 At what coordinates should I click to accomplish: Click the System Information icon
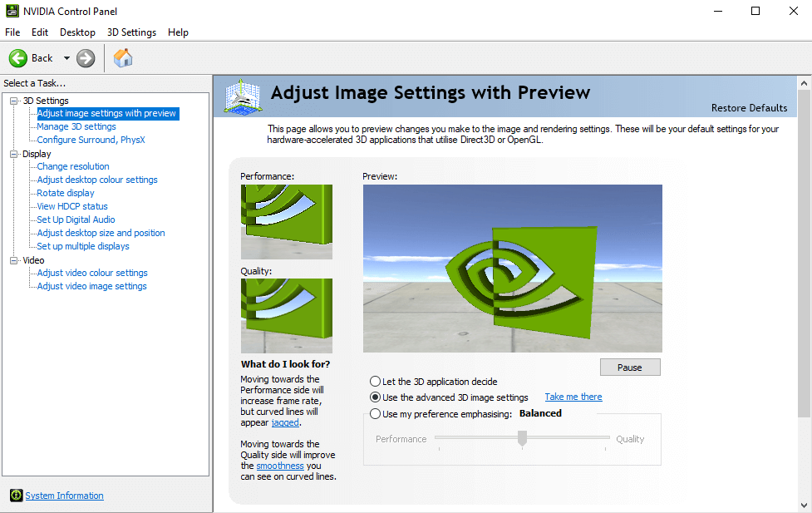[x=17, y=496]
